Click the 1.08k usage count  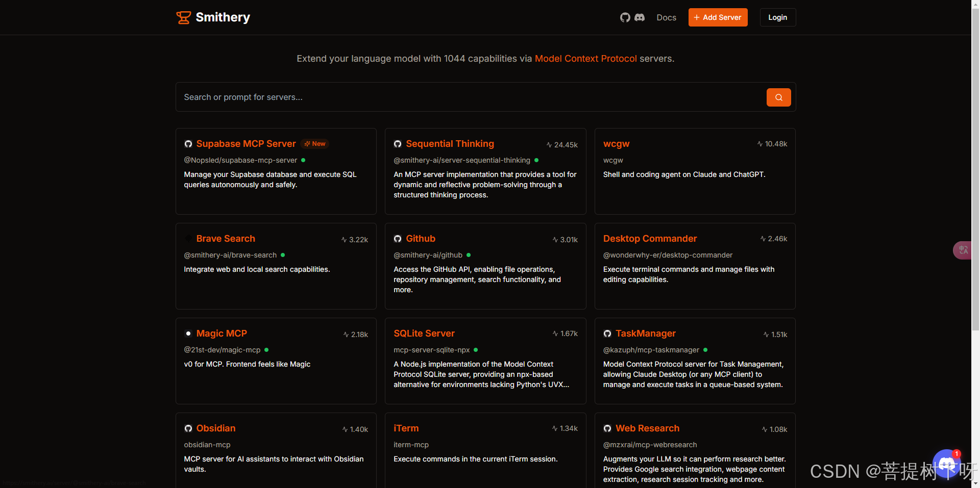click(778, 429)
